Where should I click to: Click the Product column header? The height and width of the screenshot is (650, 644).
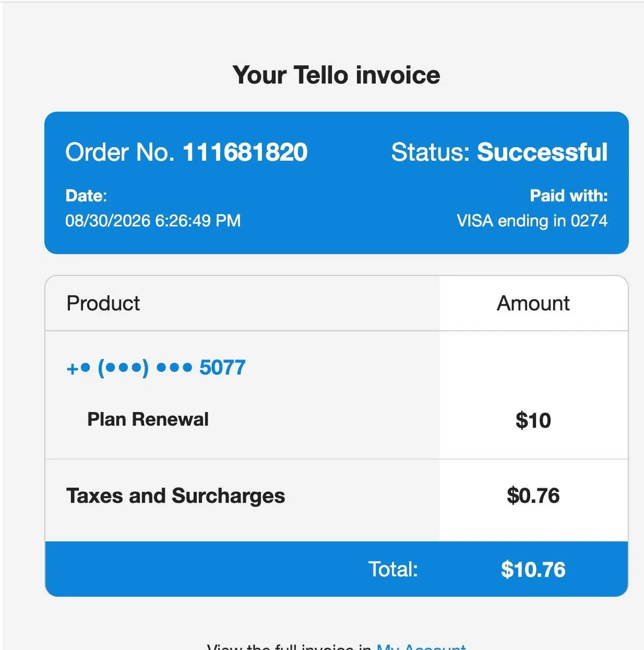tap(103, 303)
